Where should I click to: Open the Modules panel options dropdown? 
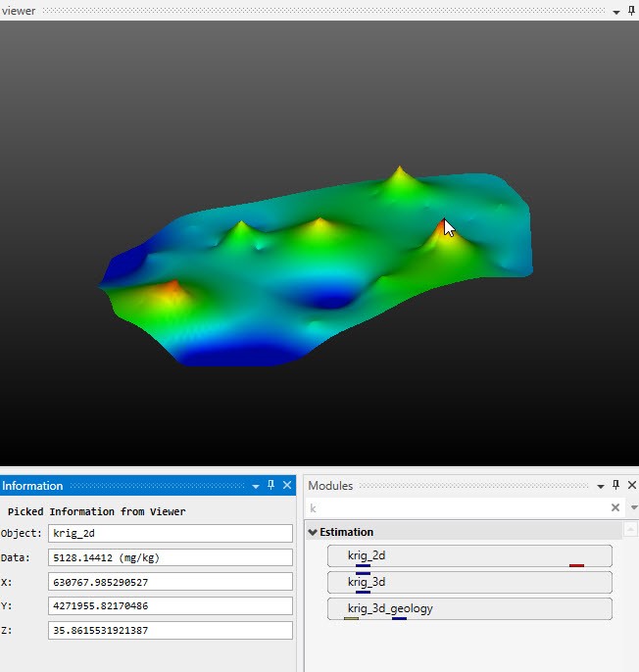click(601, 486)
